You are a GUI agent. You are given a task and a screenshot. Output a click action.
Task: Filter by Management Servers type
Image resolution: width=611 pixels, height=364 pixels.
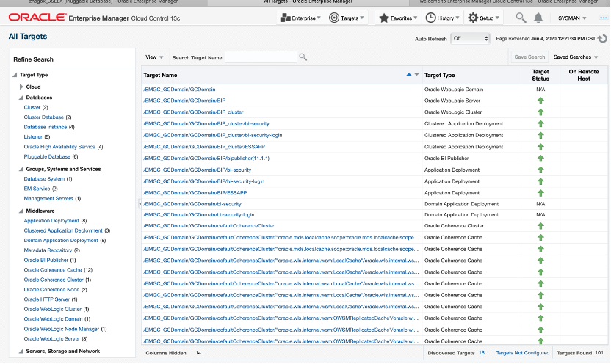[48, 199]
